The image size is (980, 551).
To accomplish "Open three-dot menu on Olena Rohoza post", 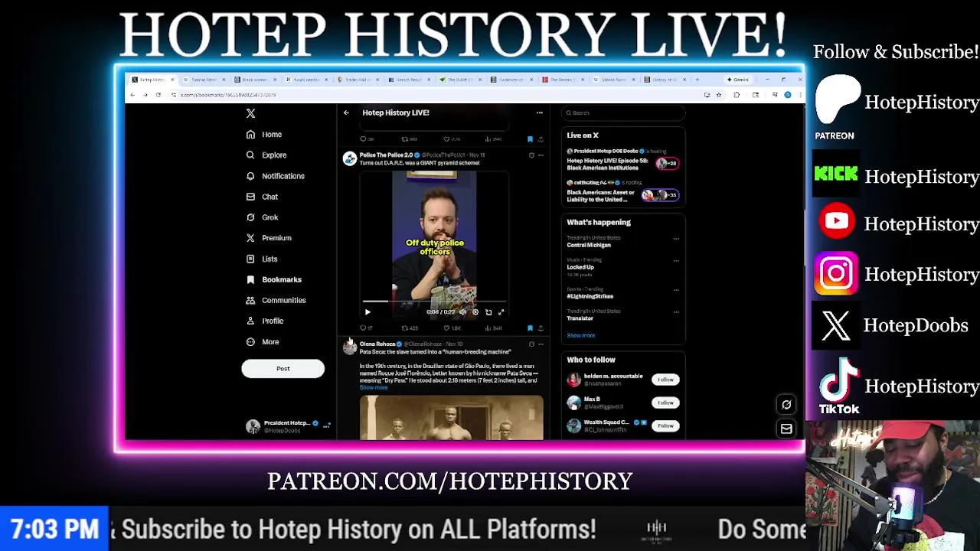I will [x=541, y=344].
